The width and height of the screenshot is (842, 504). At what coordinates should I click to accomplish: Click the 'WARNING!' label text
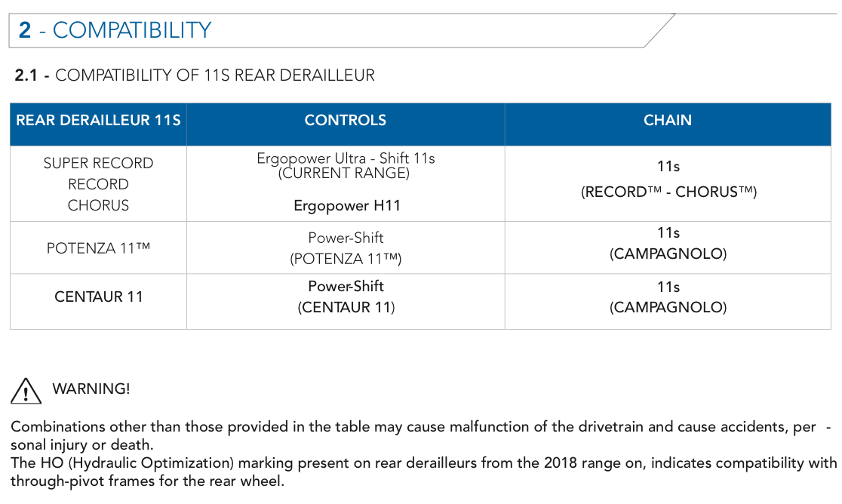[91, 389]
